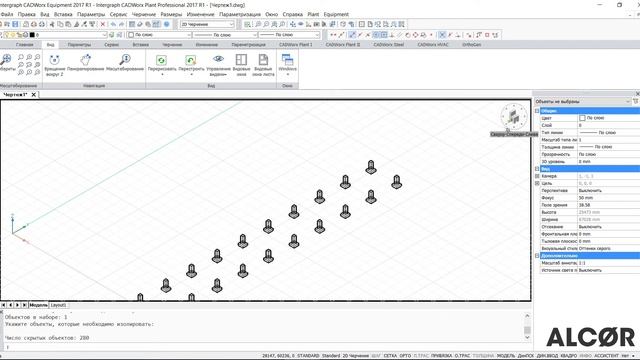The image size is (640, 360).
Task: Click the layer manager icon right of layer combo
Action: pos(112,35)
